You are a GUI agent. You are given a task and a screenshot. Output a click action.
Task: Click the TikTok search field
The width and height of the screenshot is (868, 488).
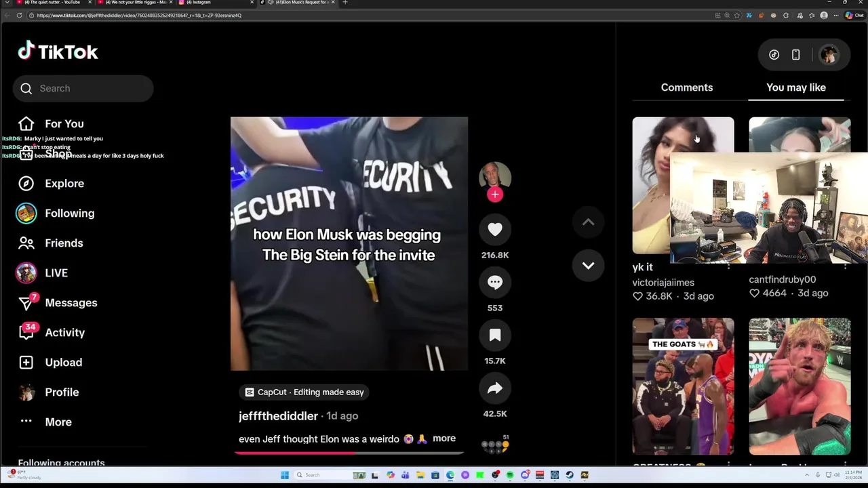pyautogui.click(x=83, y=88)
